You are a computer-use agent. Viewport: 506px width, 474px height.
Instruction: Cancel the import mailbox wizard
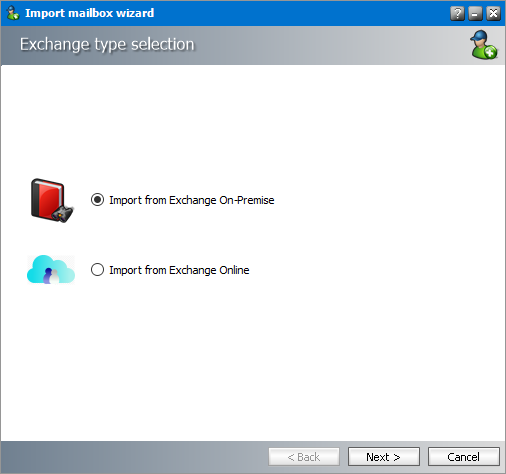click(464, 457)
